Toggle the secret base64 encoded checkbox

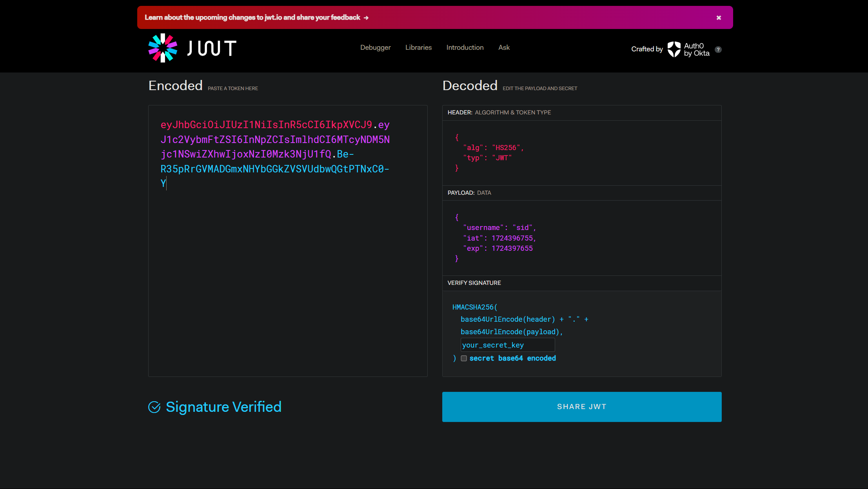point(465,358)
